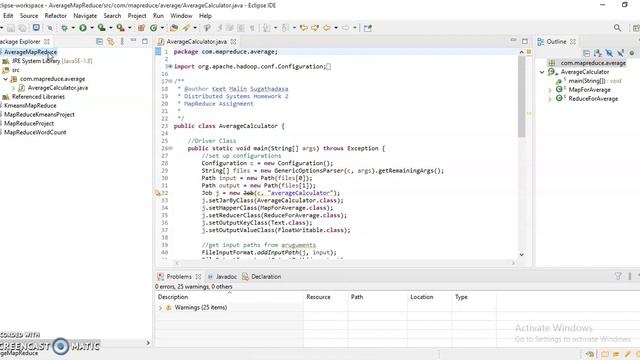This screenshot has height=360, width=640.
Task: Open the Window menu
Action: click(181, 16)
